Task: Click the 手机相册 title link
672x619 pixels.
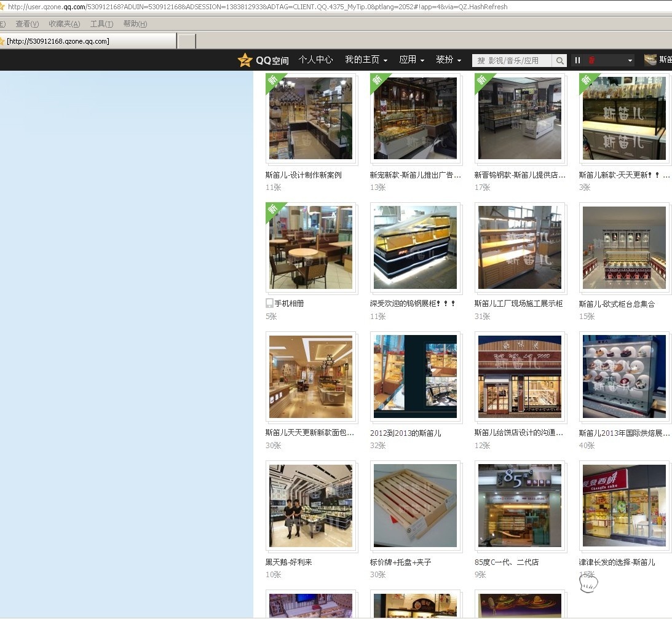Action: [x=290, y=303]
